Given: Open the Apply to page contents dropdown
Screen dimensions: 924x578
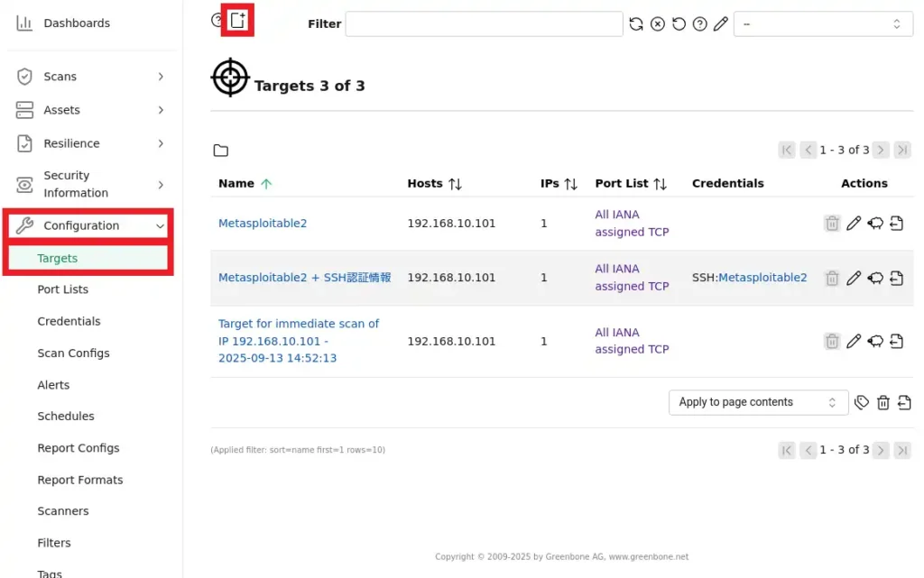Looking at the screenshot, I should [x=758, y=402].
